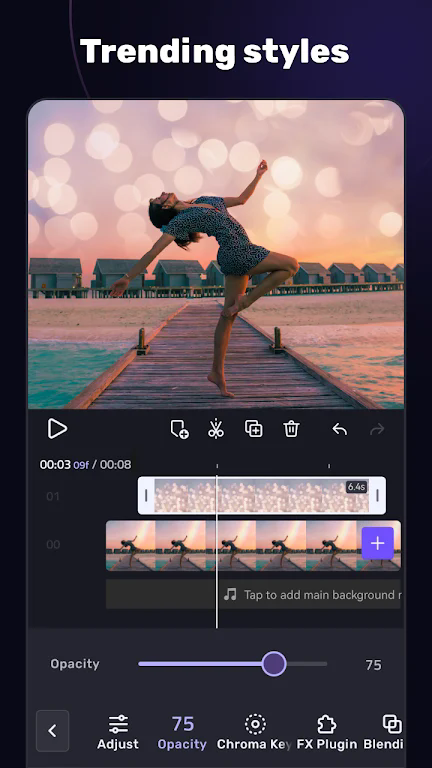This screenshot has height=768, width=432.
Task: Go back with the left chevron button
Action: tap(52, 731)
